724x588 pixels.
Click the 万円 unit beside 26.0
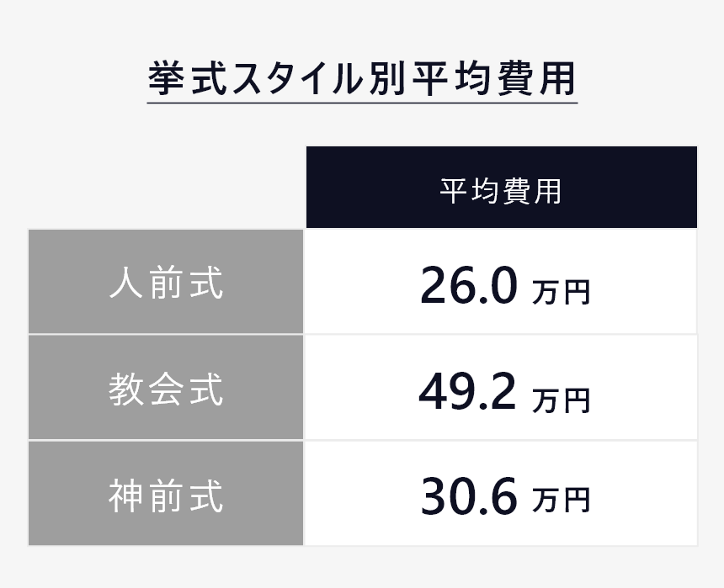[x=561, y=292]
